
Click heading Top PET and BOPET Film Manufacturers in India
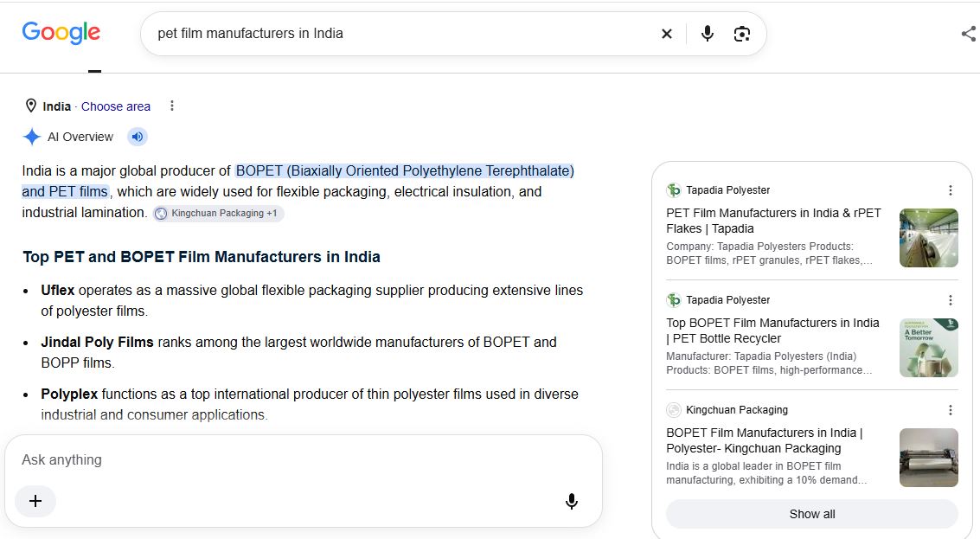[202, 257]
